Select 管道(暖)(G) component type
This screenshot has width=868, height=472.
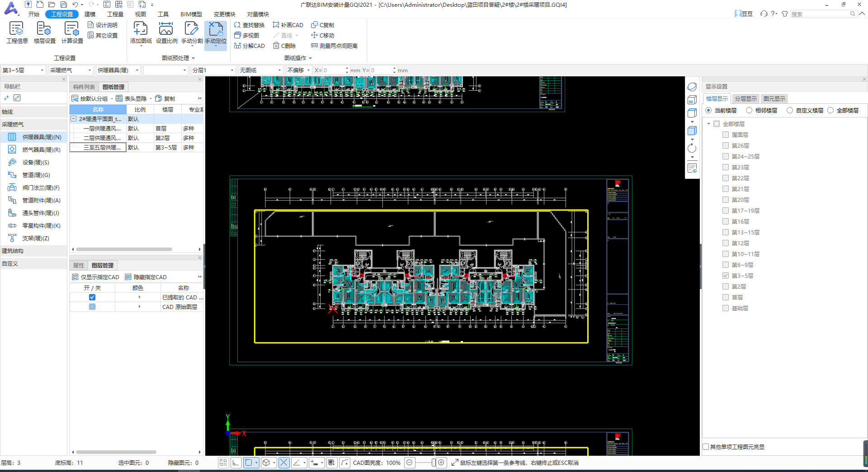click(34, 175)
